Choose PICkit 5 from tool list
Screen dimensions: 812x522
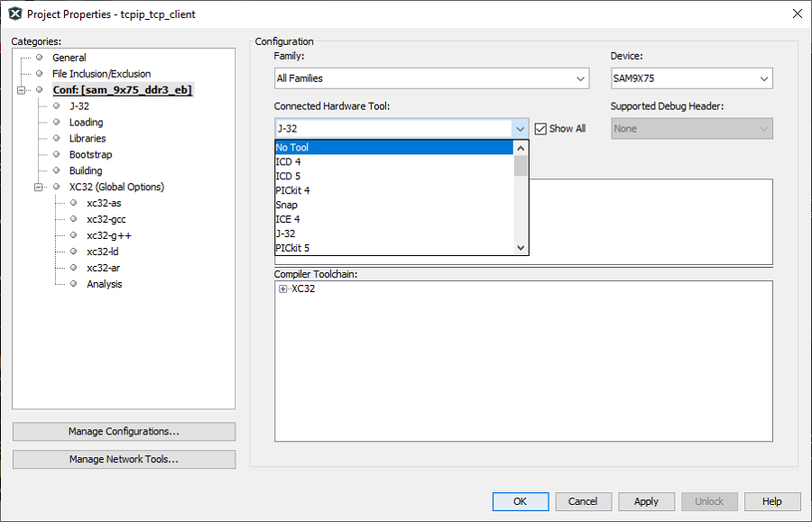393,248
